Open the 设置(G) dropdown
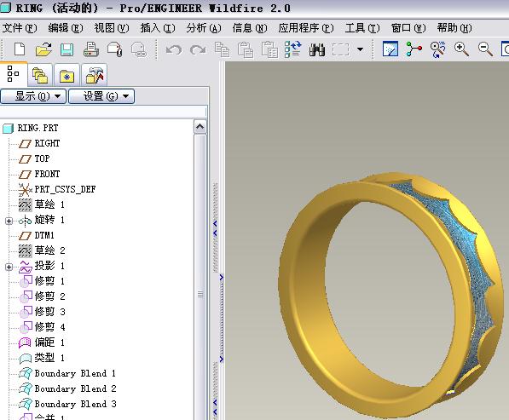 point(101,96)
